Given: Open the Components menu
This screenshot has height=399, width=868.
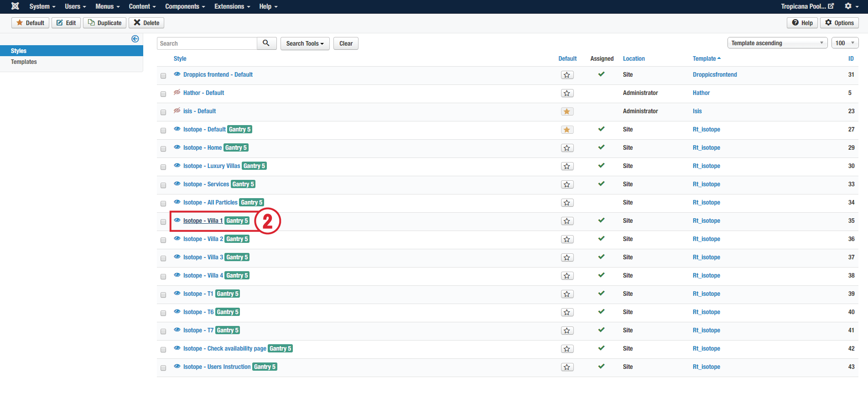Looking at the screenshot, I should pos(185,6).
